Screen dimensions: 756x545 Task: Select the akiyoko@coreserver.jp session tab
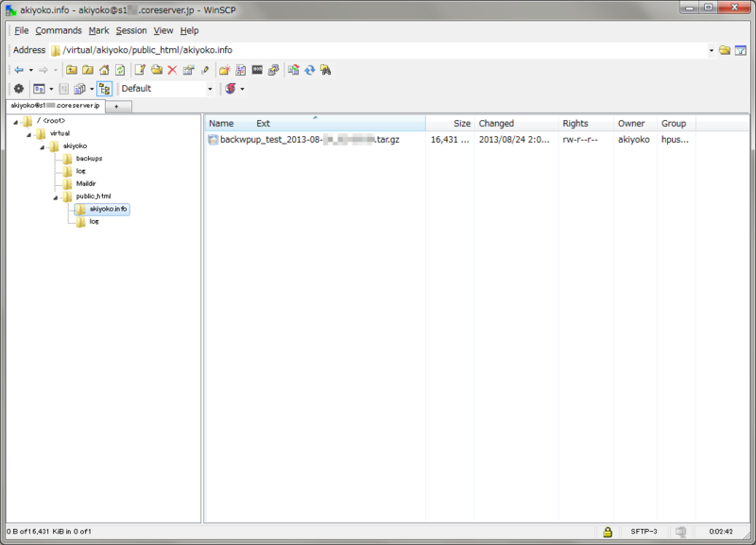click(x=56, y=106)
